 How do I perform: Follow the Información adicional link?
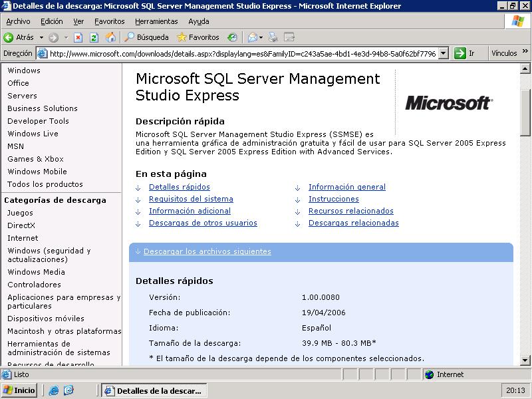point(190,211)
